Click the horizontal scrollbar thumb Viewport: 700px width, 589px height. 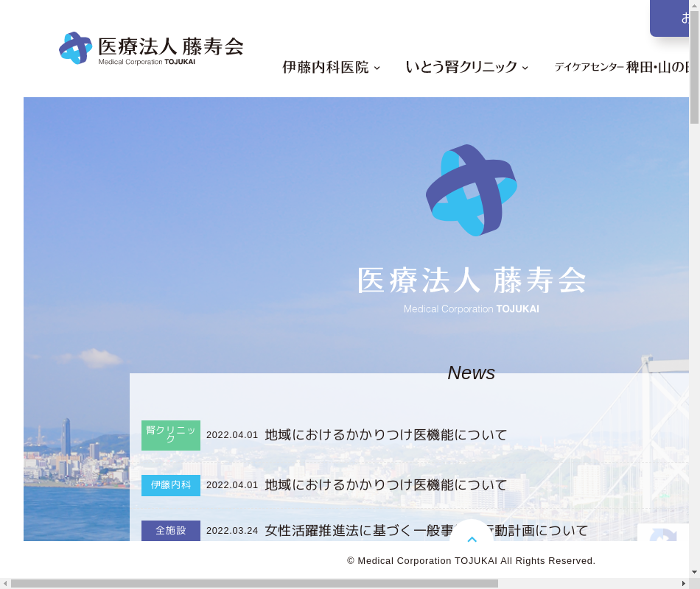[x=254, y=583]
